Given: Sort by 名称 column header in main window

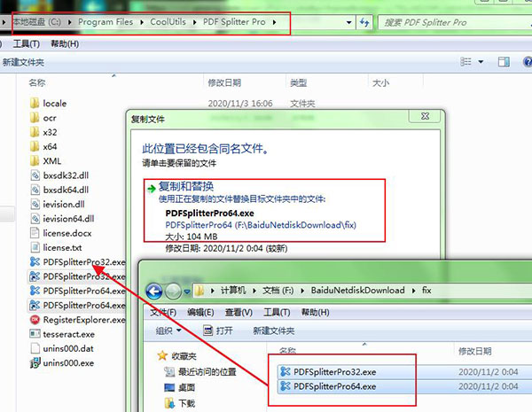Looking at the screenshot, I should (x=37, y=82).
